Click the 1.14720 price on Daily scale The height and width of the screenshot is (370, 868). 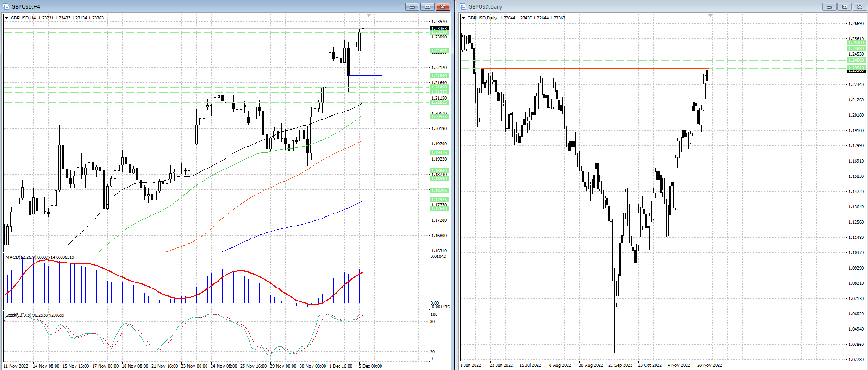856,192
